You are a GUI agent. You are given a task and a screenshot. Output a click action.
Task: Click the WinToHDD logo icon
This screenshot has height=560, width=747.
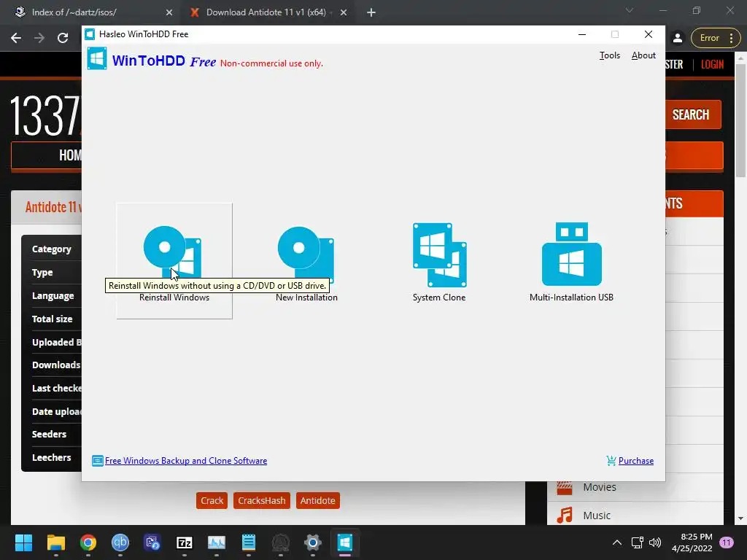tap(97, 59)
